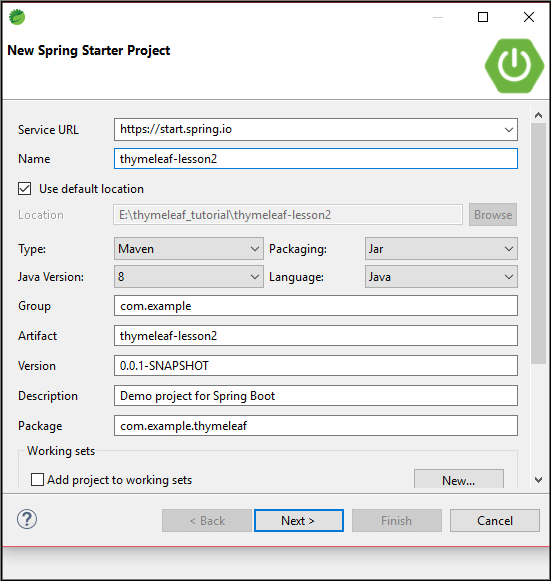Click in the Artifact field
Viewport: 551px width, 581px height.
click(316, 336)
